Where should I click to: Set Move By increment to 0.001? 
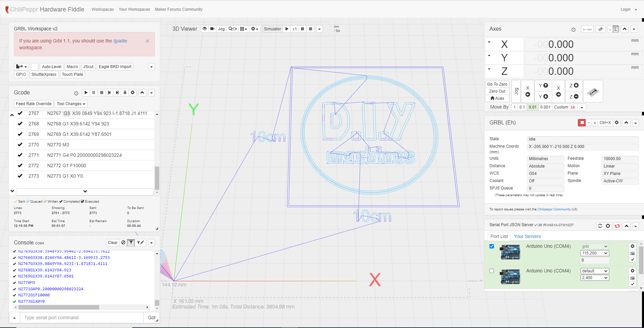[x=545, y=107]
